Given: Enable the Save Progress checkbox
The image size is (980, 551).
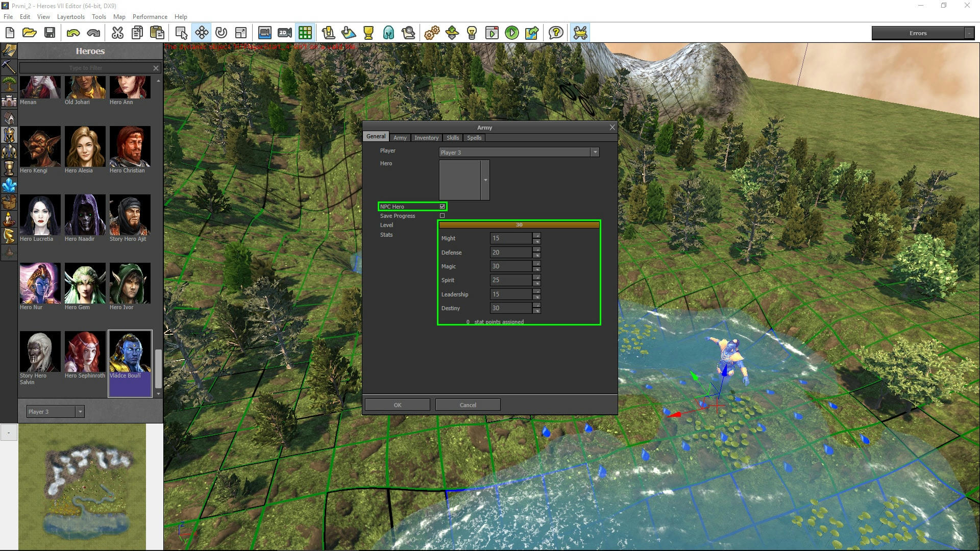Looking at the screenshot, I should click(x=442, y=216).
